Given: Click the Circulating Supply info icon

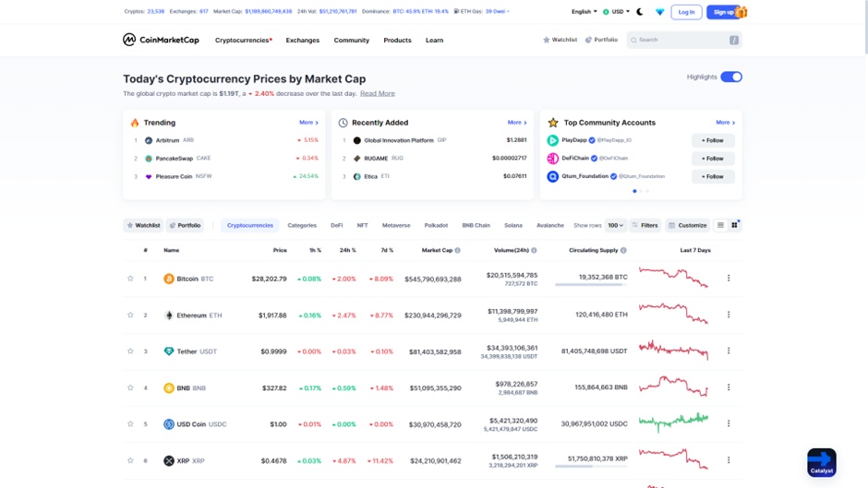Looking at the screenshot, I should pyautogui.click(x=623, y=250).
